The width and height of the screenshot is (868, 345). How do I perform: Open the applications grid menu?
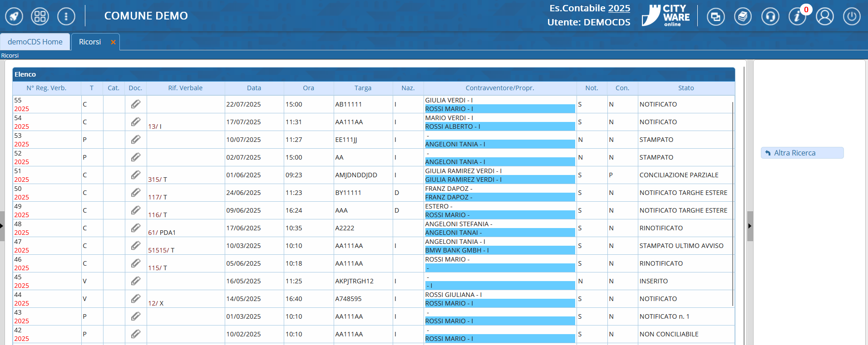40,17
